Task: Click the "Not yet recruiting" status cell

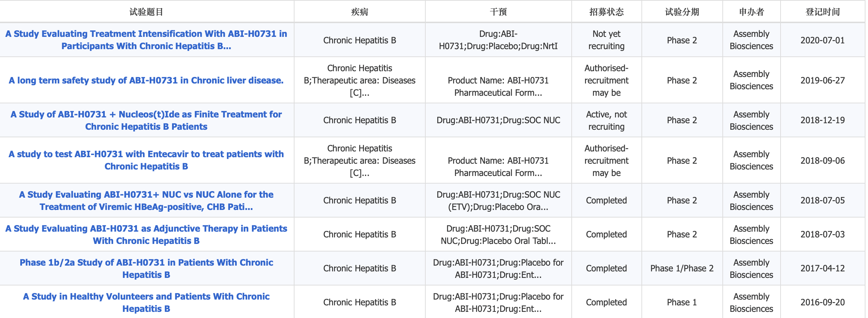Action: click(x=607, y=40)
